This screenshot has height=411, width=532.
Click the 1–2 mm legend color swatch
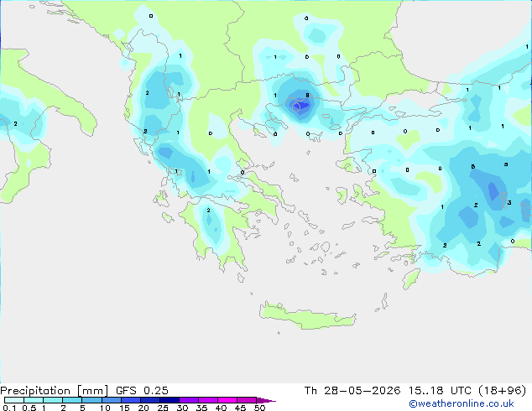[x=53, y=400]
